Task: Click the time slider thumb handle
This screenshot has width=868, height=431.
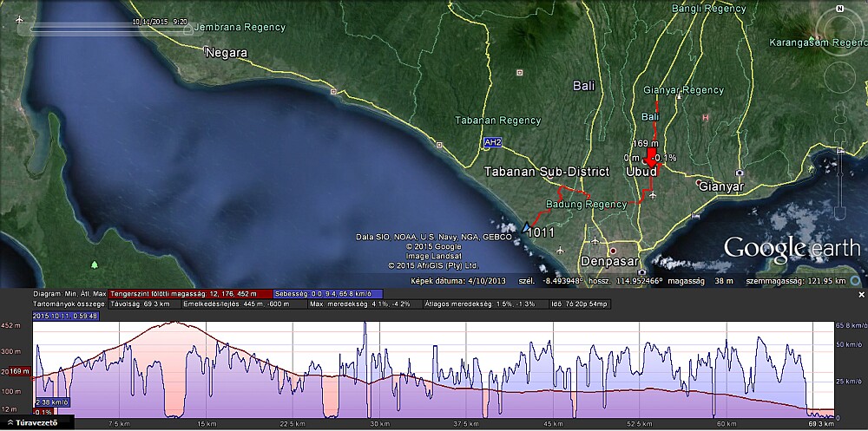Action: pos(189,29)
